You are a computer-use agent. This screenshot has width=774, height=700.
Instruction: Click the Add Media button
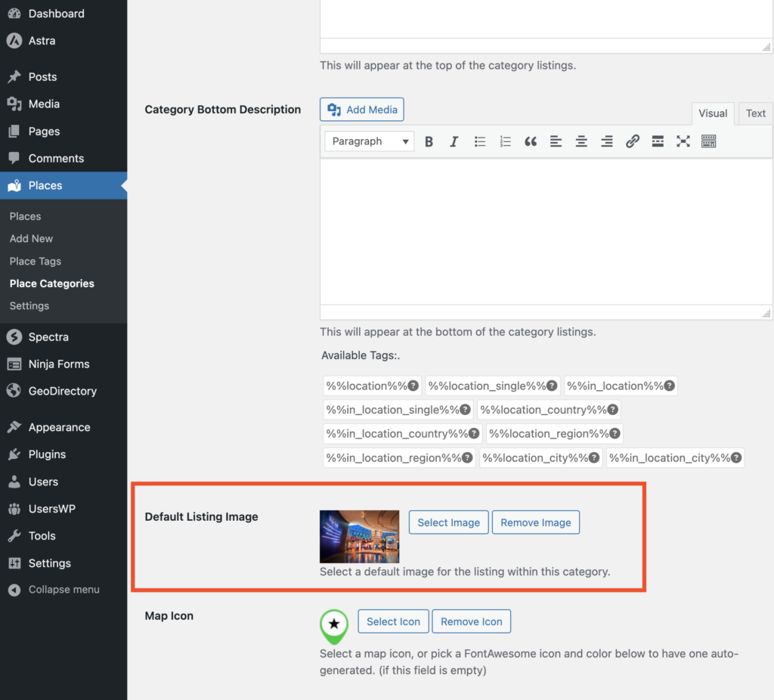pos(362,110)
